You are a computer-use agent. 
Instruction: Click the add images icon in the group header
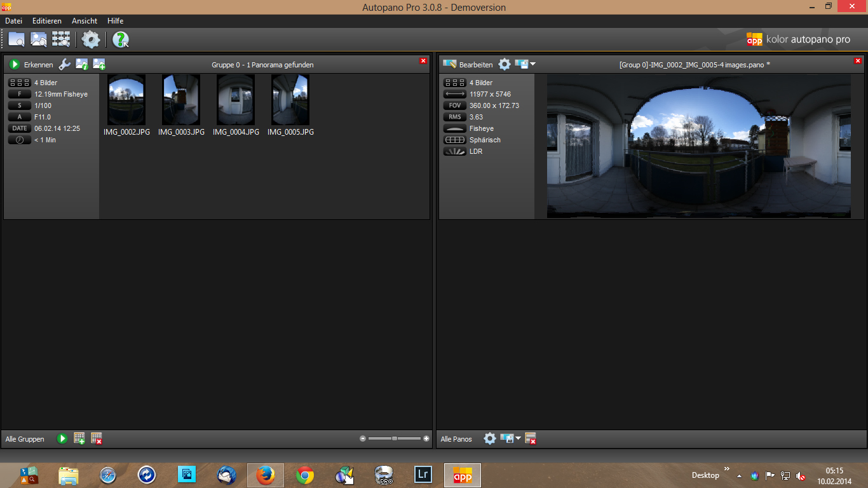pyautogui.click(x=99, y=64)
